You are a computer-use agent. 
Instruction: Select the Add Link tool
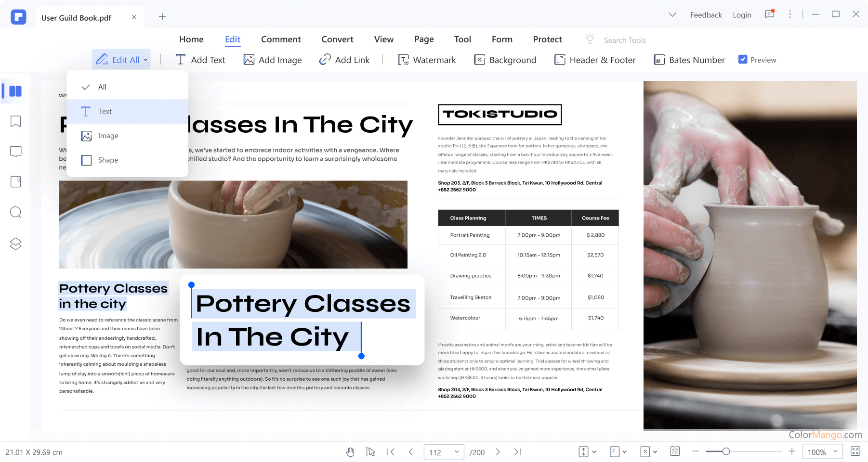tap(345, 60)
